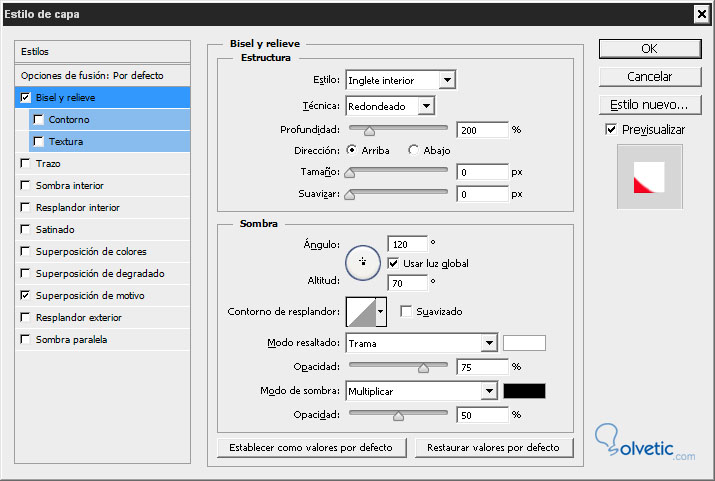
Task: Enable the Sombra paralela checkbox
Action: (26, 339)
